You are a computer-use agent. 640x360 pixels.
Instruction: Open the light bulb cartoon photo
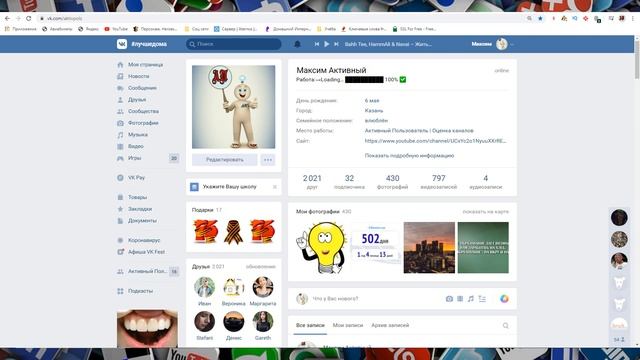(x=322, y=248)
